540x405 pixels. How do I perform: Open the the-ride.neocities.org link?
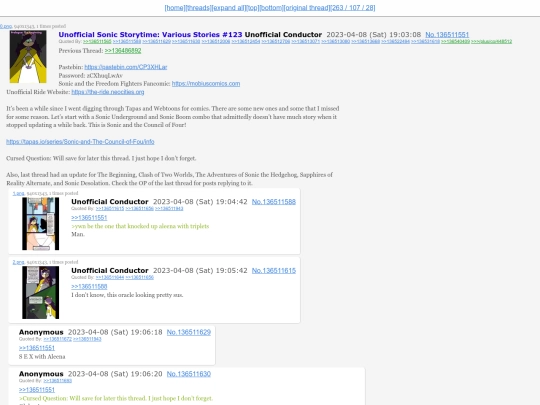tap(108, 92)
